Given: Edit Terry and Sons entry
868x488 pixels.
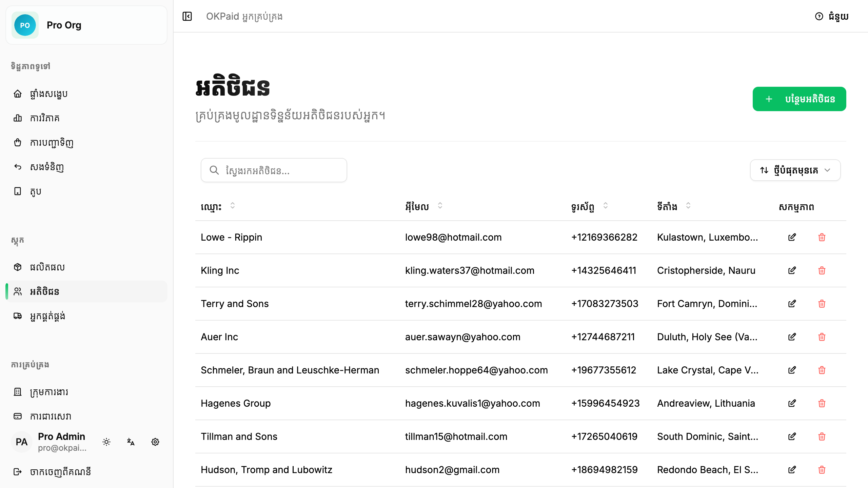Looking at the screenshot, I should (792, 304).
